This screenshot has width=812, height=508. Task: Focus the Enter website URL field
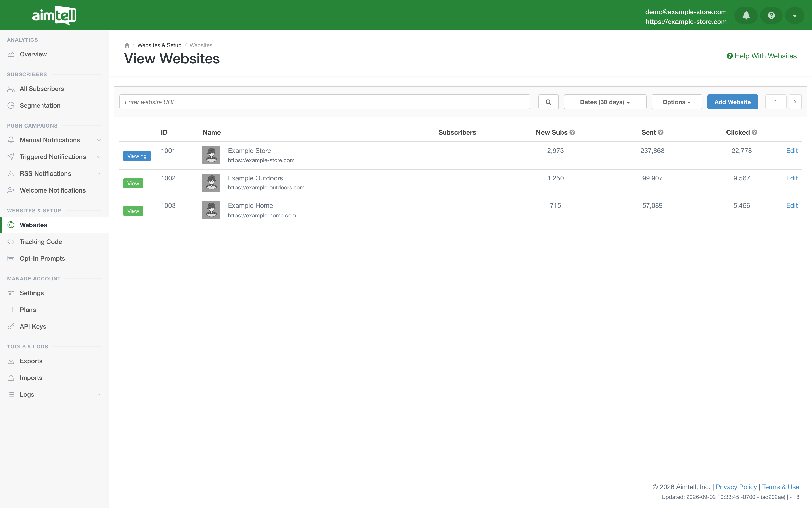click(x=325, y=102)
